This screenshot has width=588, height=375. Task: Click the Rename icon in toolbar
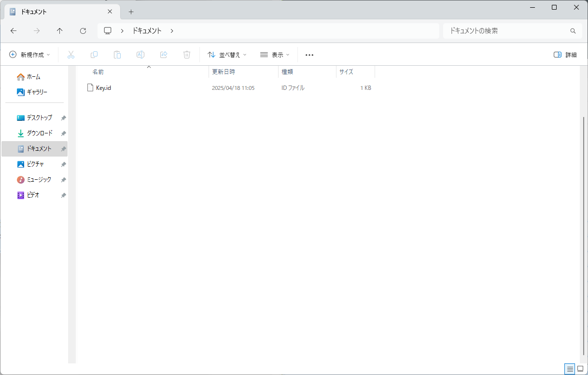[x=140, y=55]
